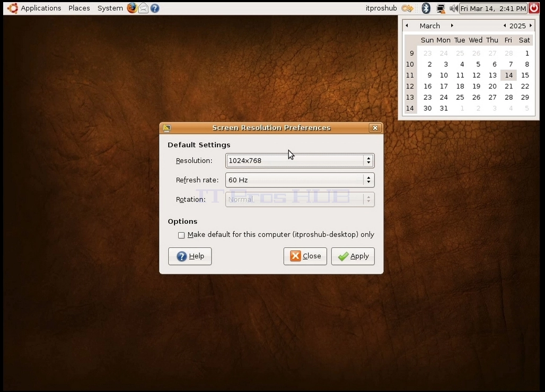Click the grayed-out February 23 date
This screenshot has width=545, height=392.
(x=427, y=53)
